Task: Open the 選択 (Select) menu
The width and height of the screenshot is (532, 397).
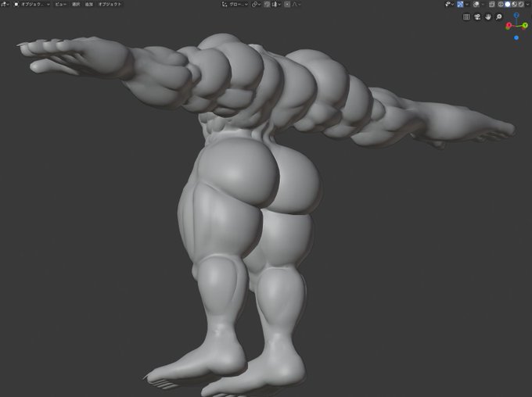Action: [x=76, y=4]
